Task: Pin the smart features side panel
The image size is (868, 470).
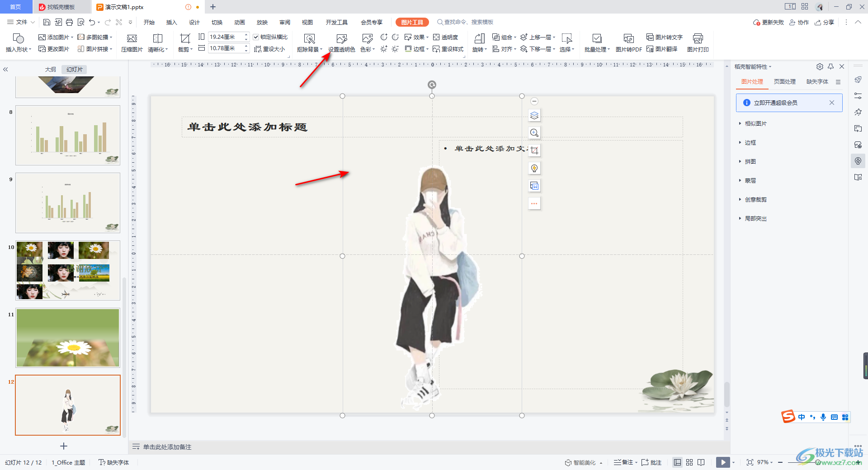Action: pyautogui.click(x=830, y=66)
